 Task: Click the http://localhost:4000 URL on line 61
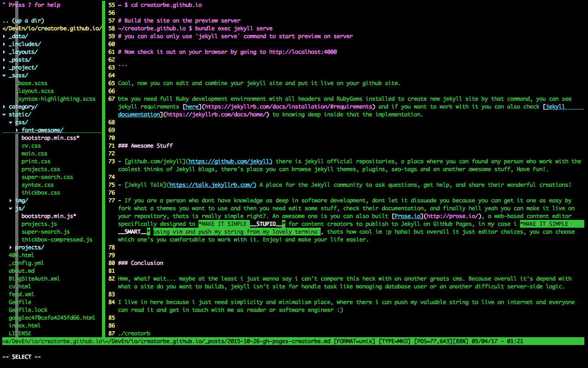point(303,52)
